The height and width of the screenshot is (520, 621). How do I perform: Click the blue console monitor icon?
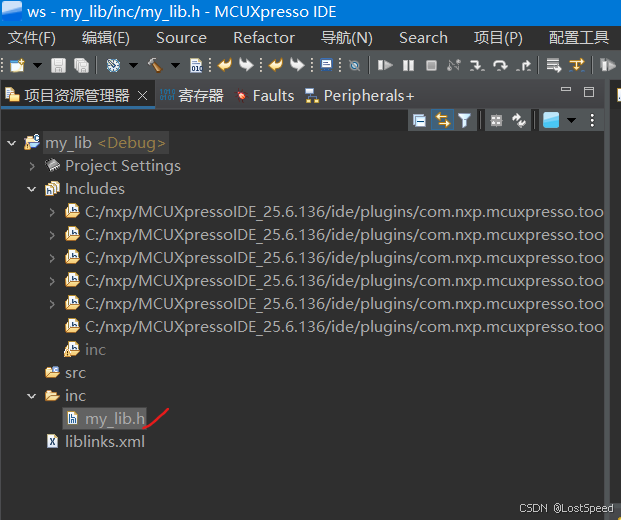point(326,65)
